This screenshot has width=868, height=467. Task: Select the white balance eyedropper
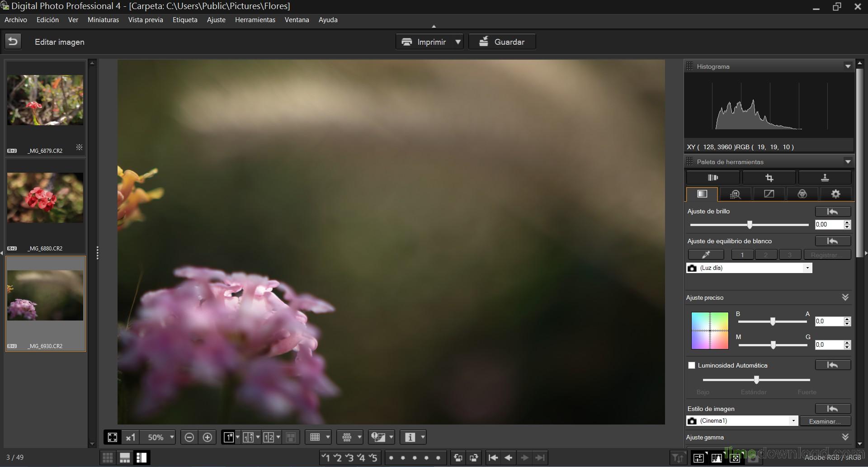coord(706,255)
